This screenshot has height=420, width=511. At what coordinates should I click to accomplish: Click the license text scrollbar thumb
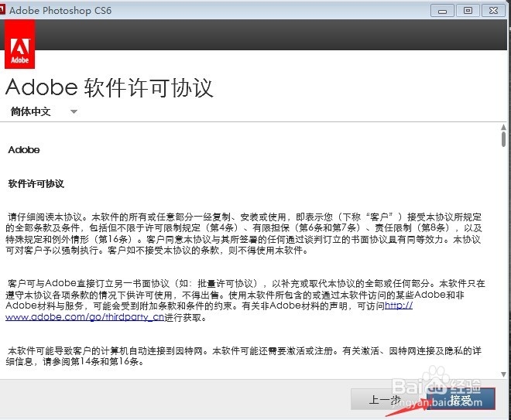coord(503,139)
